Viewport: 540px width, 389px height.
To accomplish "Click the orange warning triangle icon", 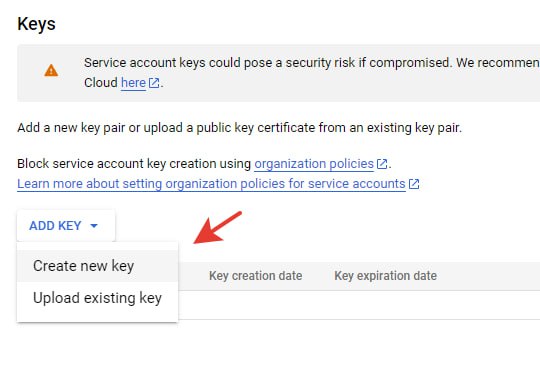I will (51, 70).
